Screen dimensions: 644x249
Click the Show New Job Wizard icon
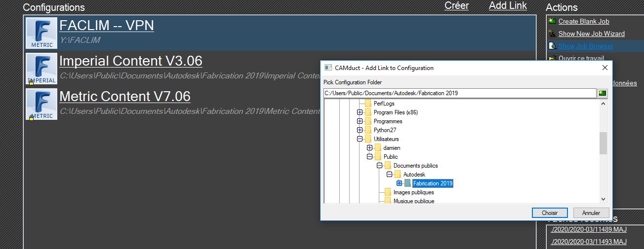tap(553, 34)
